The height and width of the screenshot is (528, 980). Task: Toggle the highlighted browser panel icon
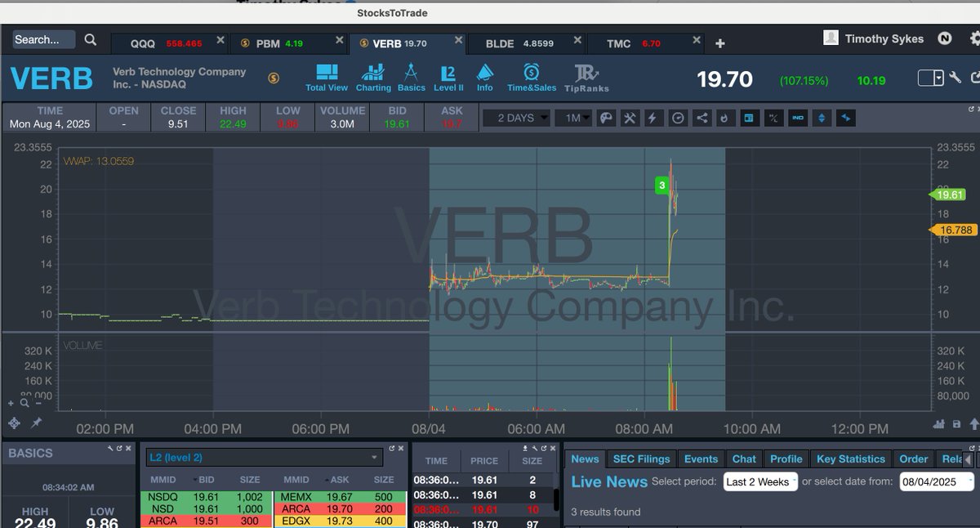(749, 118)
